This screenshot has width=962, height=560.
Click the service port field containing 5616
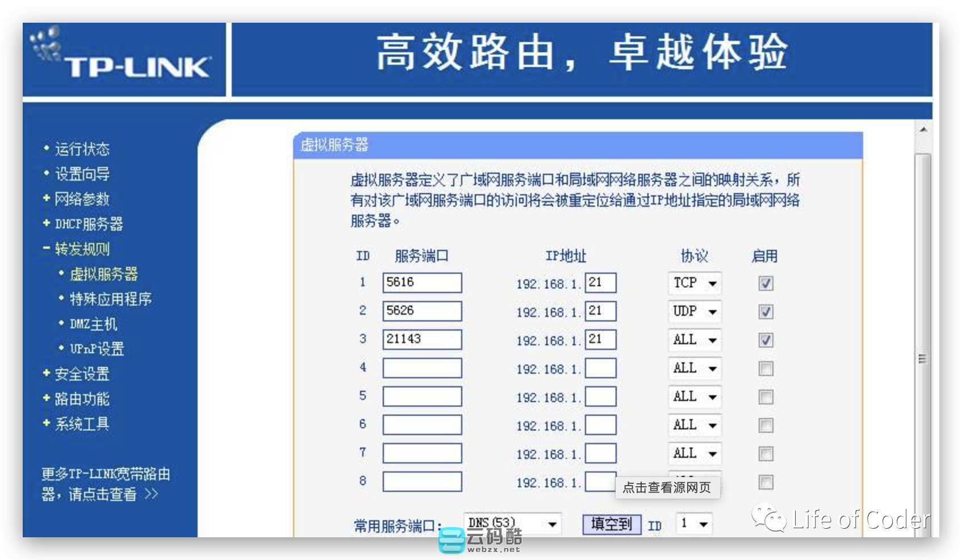[x=422, y=283]
